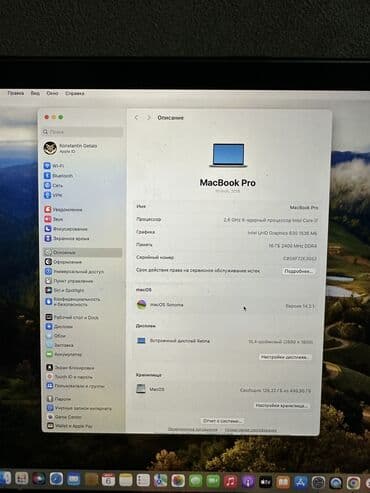Open Apple TV app in the Dock
This screenshot has height=493, width=370.
265,481
